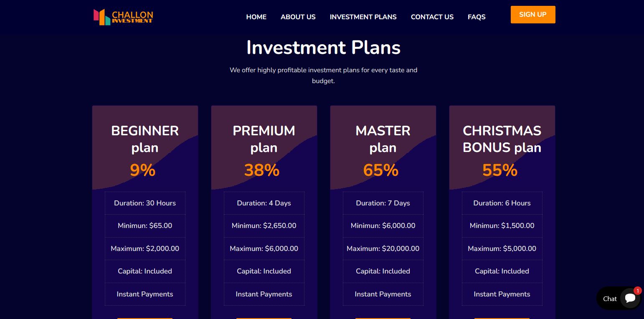Click the Premium plan Minimun $2,650.00 row

[x=264, y=226]
